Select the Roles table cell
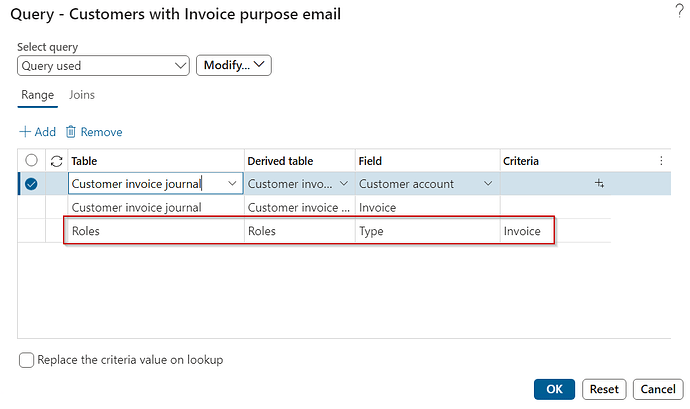This screenshot has height=409, width=690. (156, 231)
